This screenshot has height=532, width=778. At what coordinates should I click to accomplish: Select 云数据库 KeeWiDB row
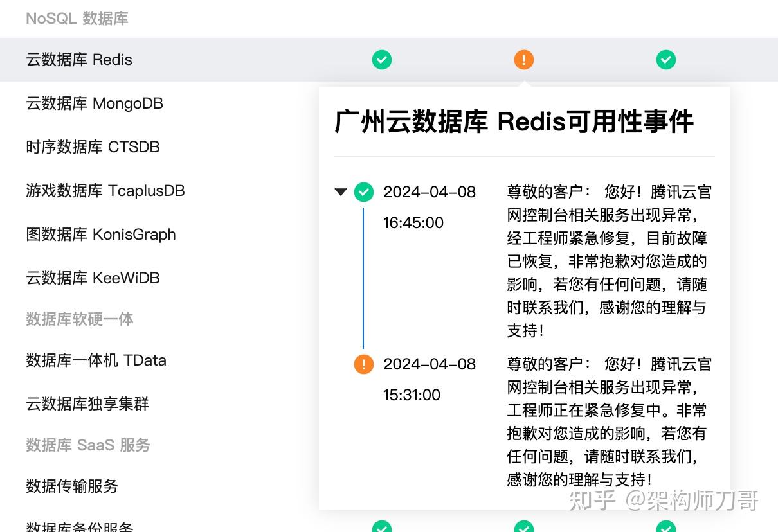click(93, 278)
